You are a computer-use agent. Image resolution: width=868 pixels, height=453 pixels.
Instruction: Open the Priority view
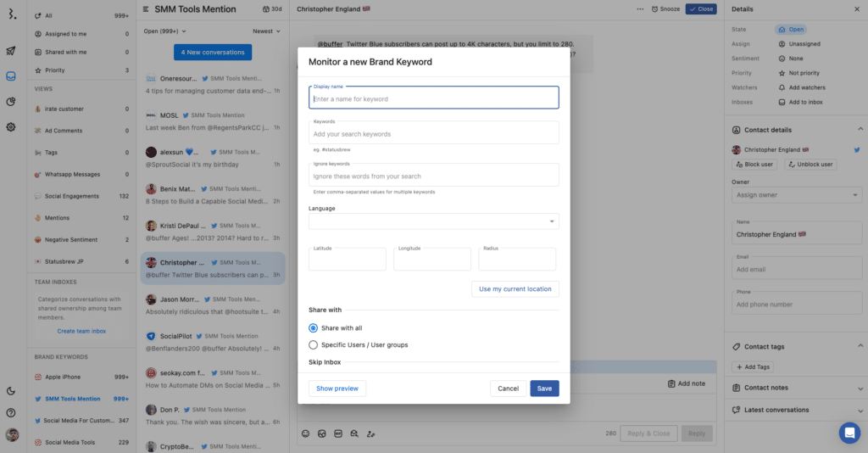click(x=81, y=70)
